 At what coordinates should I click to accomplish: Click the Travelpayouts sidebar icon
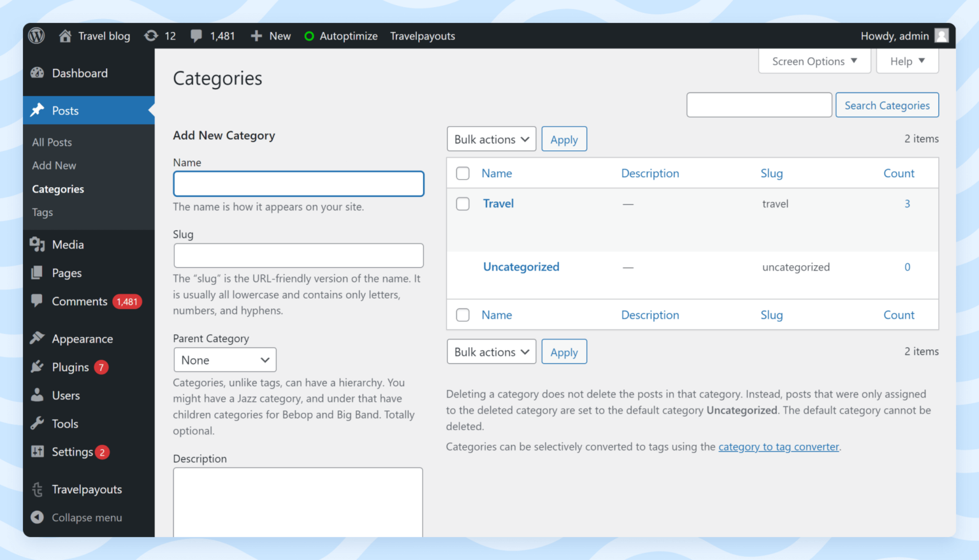[38, 489]
